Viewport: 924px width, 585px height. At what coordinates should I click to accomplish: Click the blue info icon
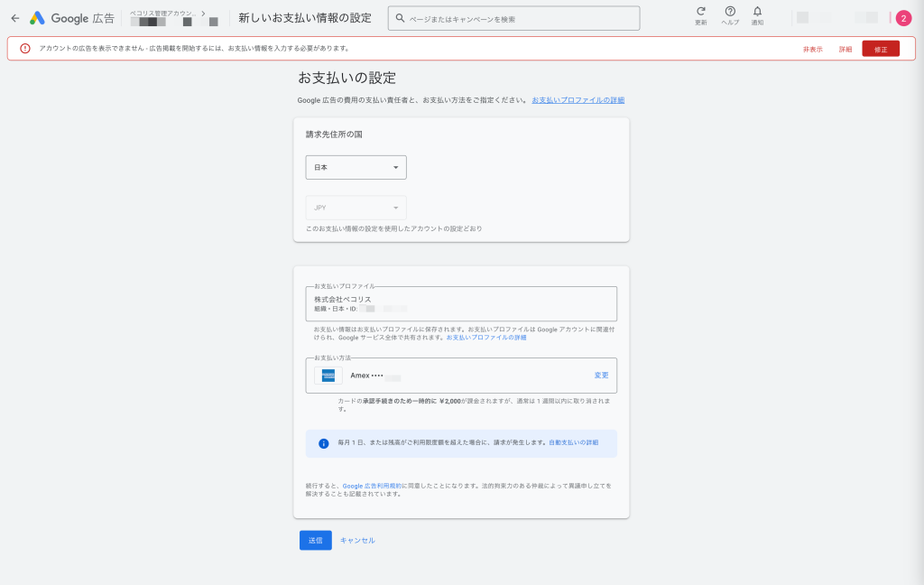click(324, 443)
